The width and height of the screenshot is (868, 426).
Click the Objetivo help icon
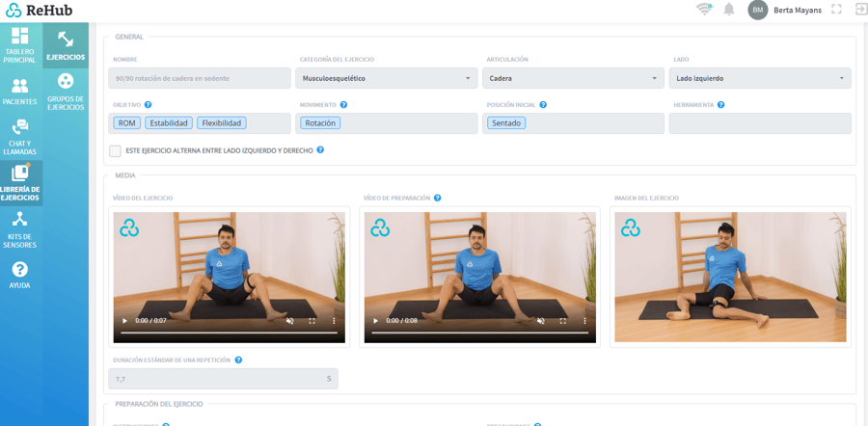148,104
